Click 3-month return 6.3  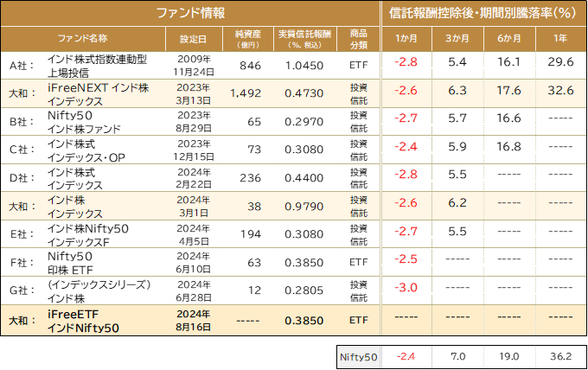[457, 91]
